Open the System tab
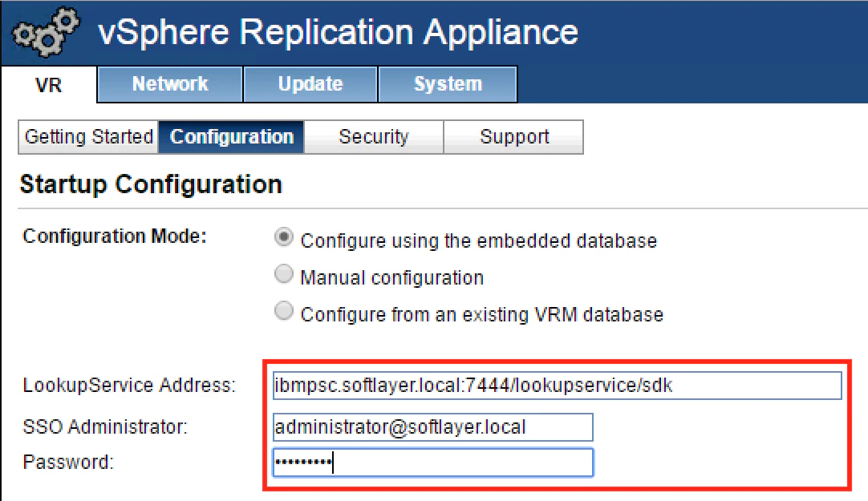Image resolution: width=868 pixels, height=501 pixels. pyautogui.click(x=448, y=84)
